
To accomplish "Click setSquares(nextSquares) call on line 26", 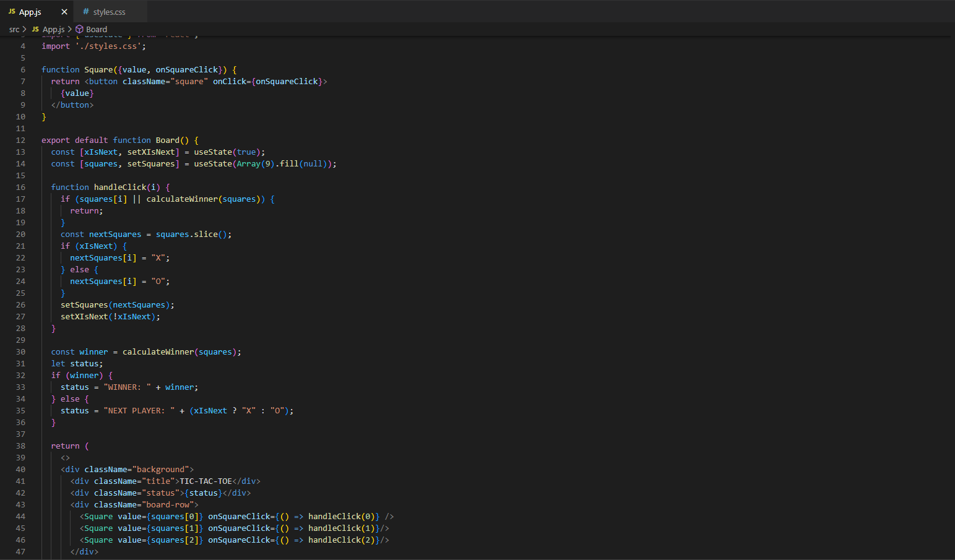I will [x=115, y=305].
